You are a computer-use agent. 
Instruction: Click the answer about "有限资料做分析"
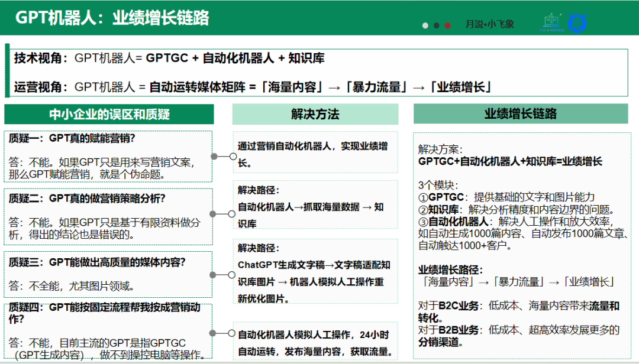[x=104, y=229]
